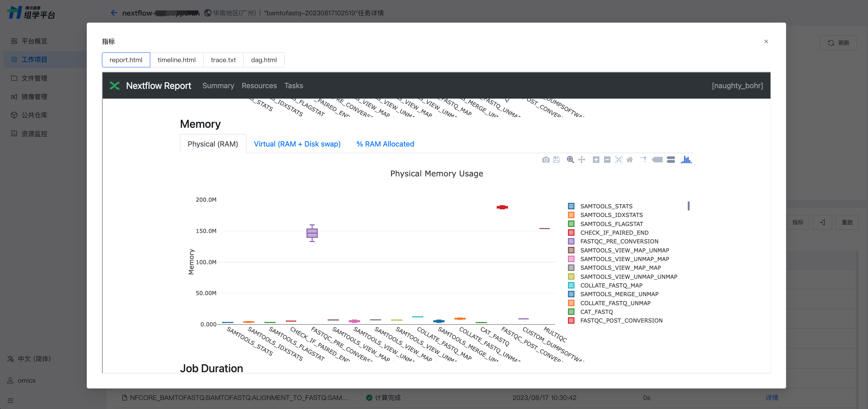Toggle SAMTOOLS_STATS trace in legend
The width and height of the screenshot is (868, 409).
tap(606, 206)
